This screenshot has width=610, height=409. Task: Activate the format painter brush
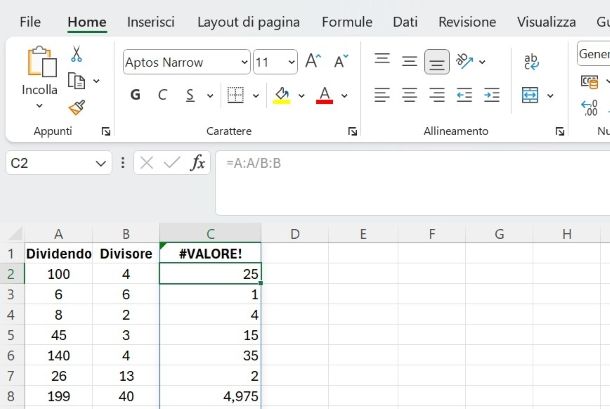[77, 107]
